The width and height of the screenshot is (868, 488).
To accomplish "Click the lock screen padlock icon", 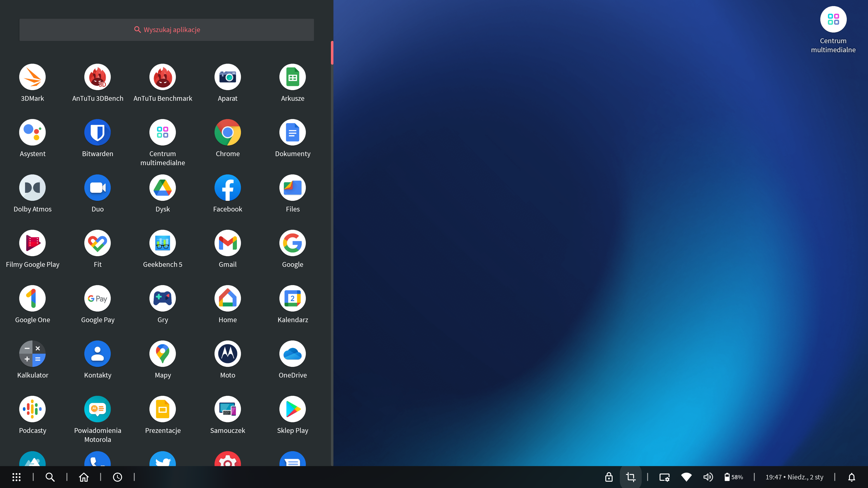I will (609, 477).
